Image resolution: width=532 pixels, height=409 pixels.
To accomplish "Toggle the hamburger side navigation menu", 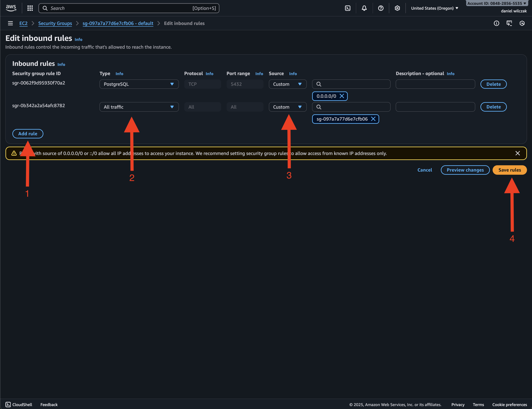I will (10, 23).
